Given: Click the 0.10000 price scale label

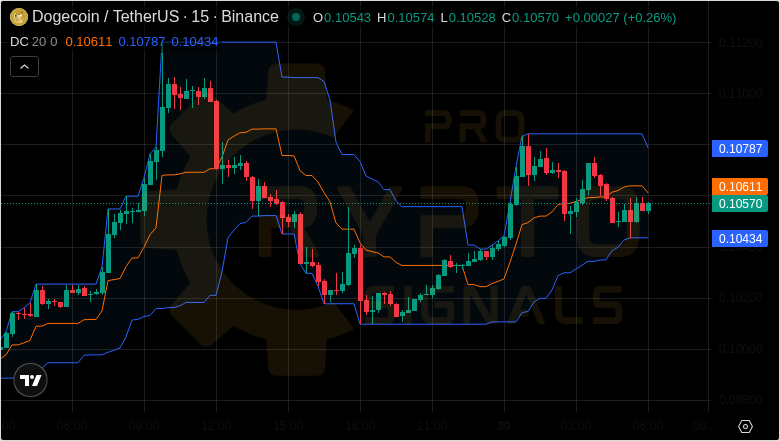Looking at the screenshot, I should point(740,349).
